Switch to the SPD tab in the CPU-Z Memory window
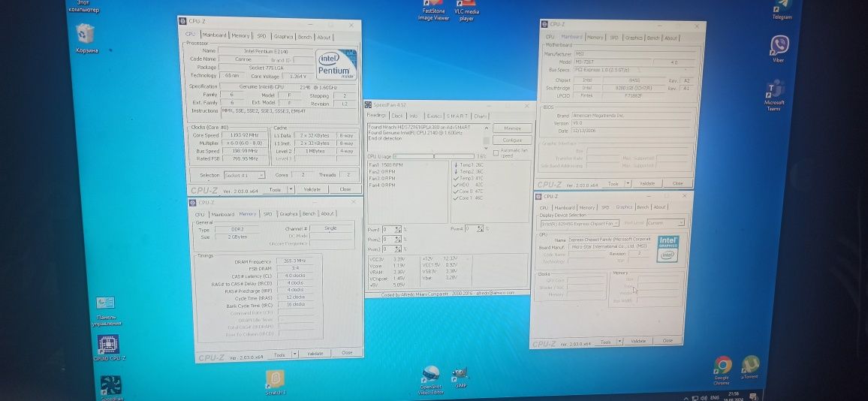This screenshot has width=868, height=401. (x=267, y=214)
